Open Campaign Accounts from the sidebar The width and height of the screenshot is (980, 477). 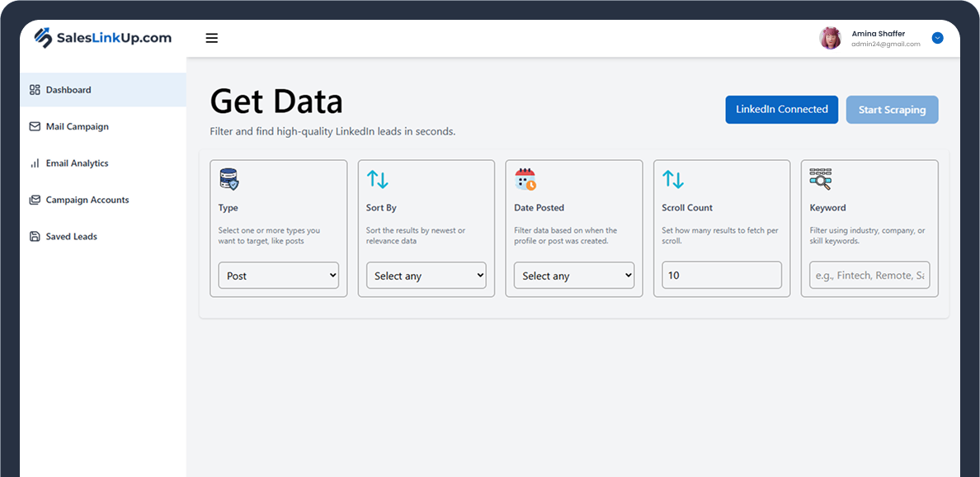tap(87, 200)
